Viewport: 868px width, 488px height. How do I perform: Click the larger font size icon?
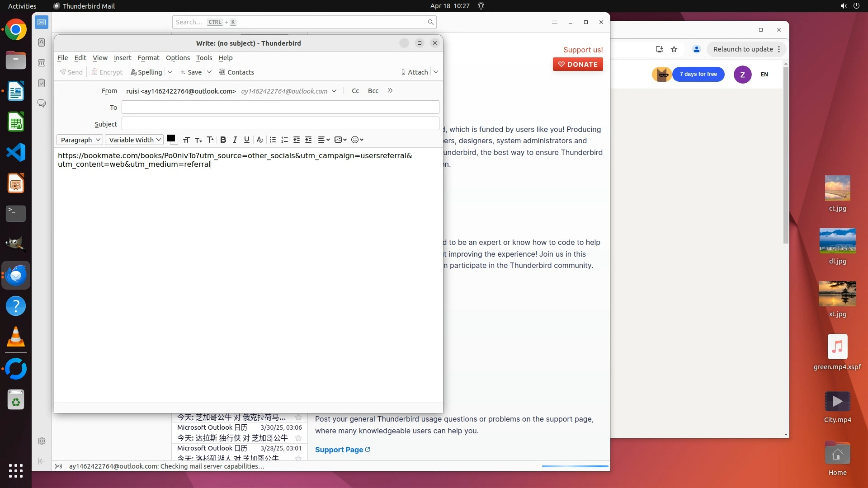[x=210, y=140]
